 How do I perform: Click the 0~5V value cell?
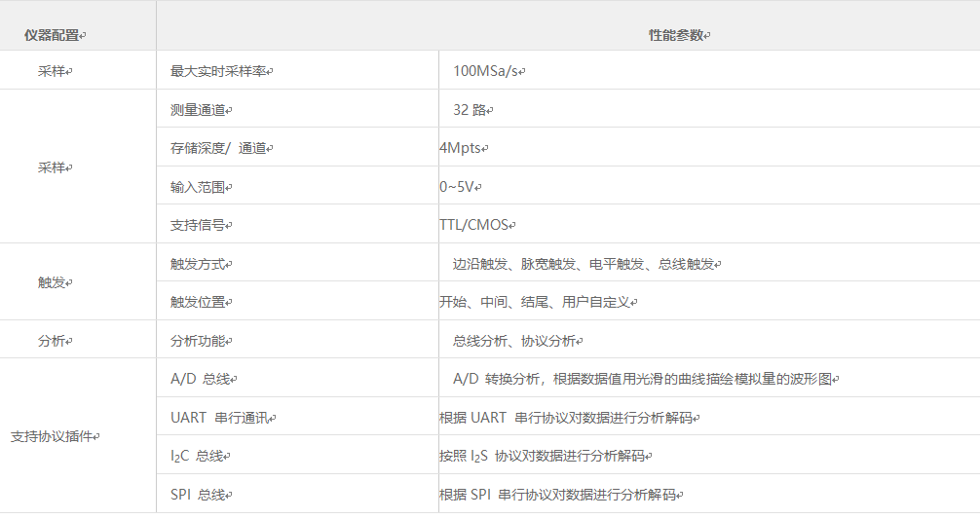click(x=459, y=186)
